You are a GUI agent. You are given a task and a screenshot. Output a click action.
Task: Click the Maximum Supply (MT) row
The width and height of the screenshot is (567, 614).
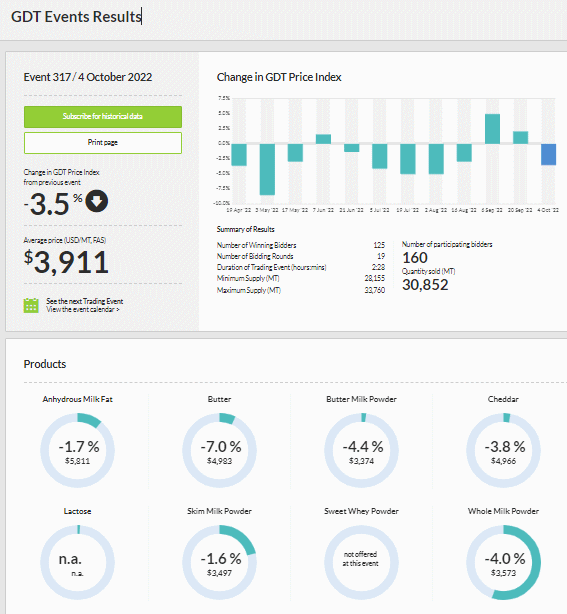pyautogui.click(x=301, y=290)
